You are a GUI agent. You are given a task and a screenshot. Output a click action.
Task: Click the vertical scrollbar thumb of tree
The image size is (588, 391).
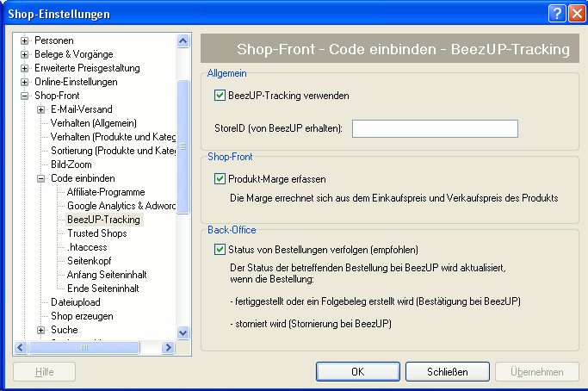point(183,146)
